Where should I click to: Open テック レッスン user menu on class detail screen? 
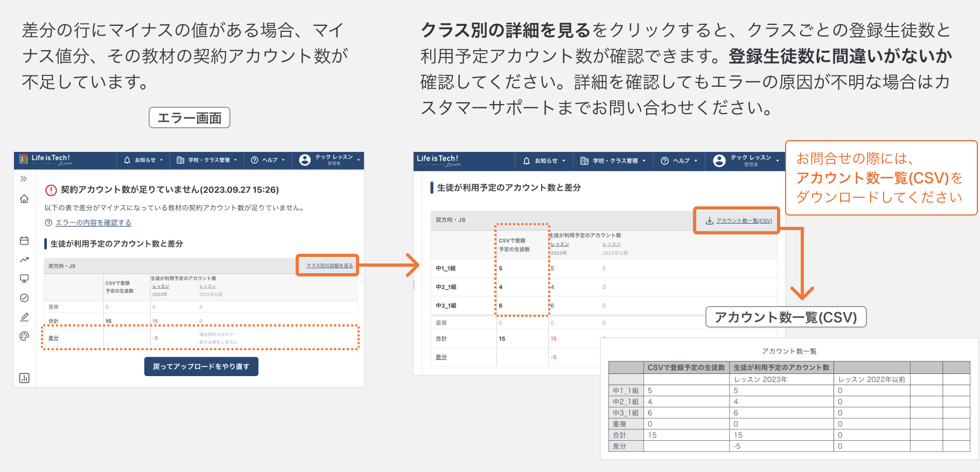(x=746, y=161)
